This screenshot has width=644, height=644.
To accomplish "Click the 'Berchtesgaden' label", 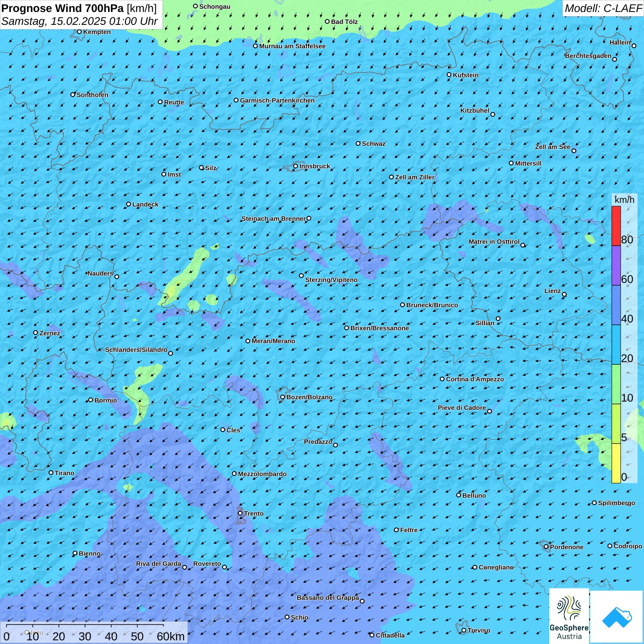I will point(588,56).
